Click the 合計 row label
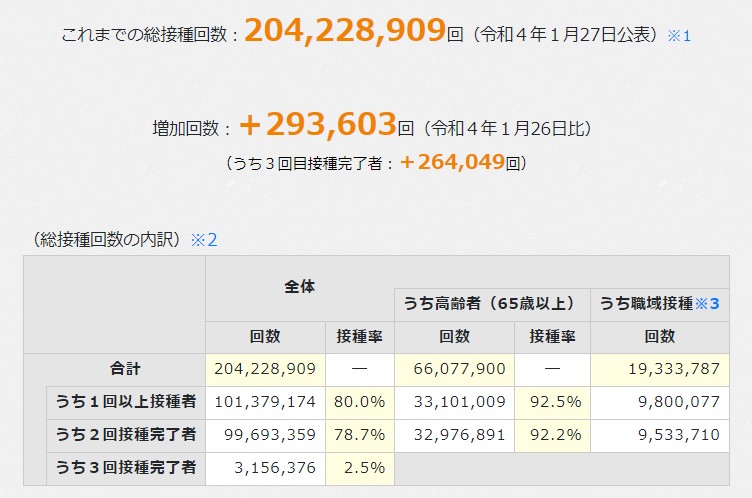 126,368
